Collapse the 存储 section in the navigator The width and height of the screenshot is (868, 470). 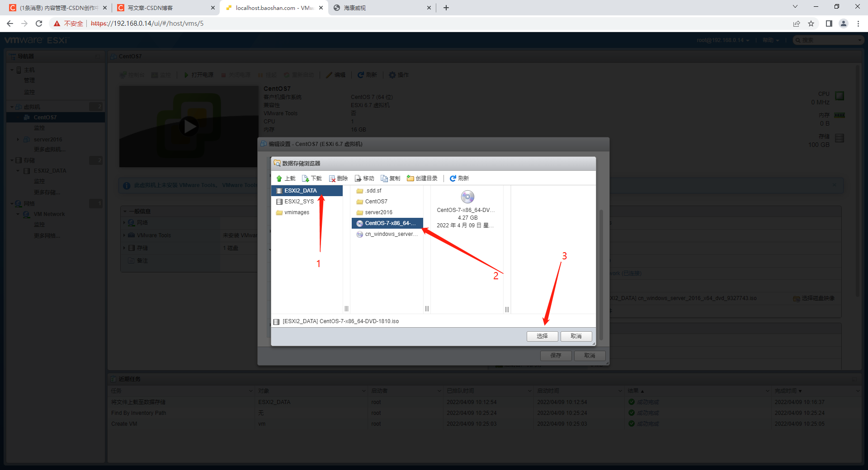tap(13, 160)
